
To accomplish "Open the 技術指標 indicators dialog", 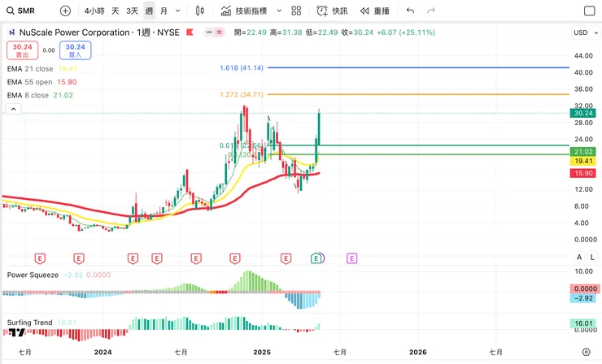I will [x=244, y=11].
